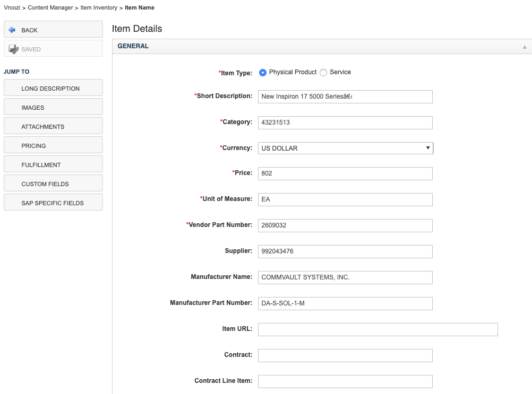Click the Vendor Part Number field

point(345,225)
